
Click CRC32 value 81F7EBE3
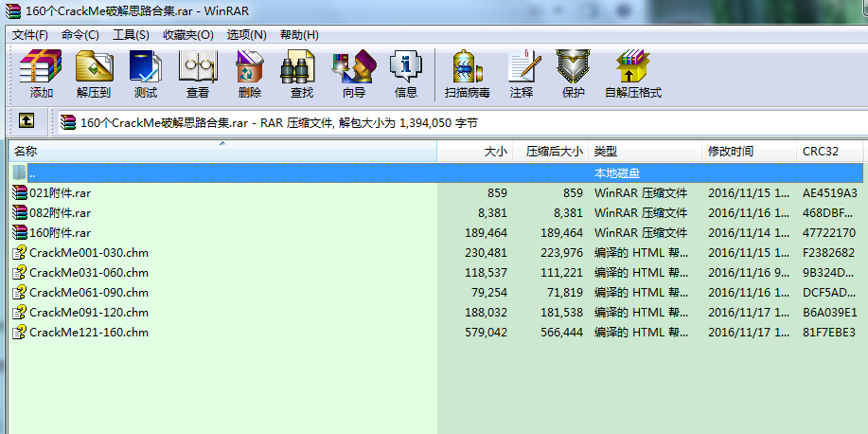coord(828,333)
